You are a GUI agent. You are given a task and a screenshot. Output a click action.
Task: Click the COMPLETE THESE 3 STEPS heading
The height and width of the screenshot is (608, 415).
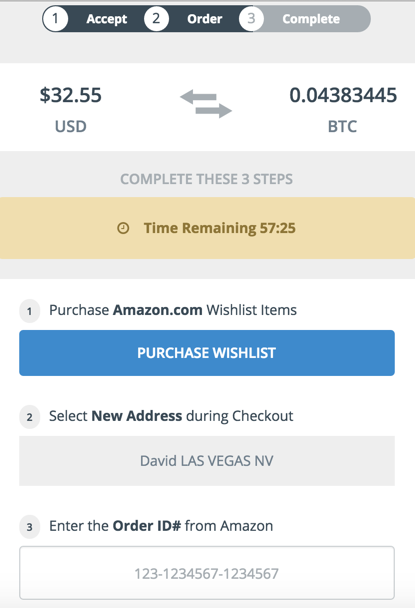pos(206,179)
